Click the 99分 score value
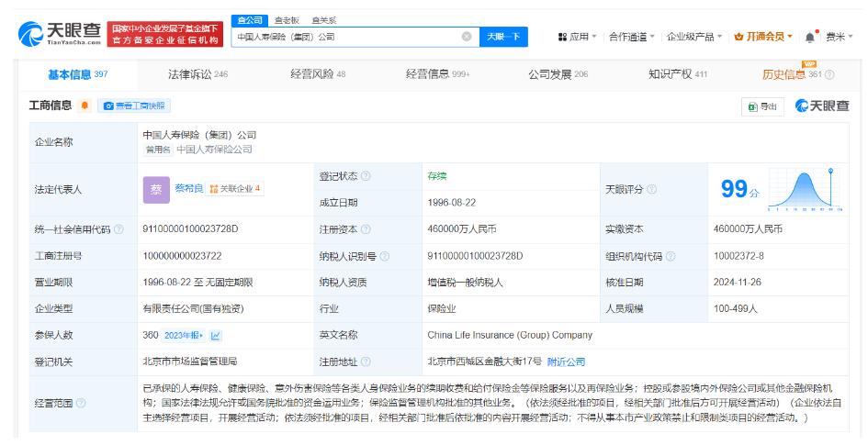This screenshot has height=445, width=868. coord(739,190)
